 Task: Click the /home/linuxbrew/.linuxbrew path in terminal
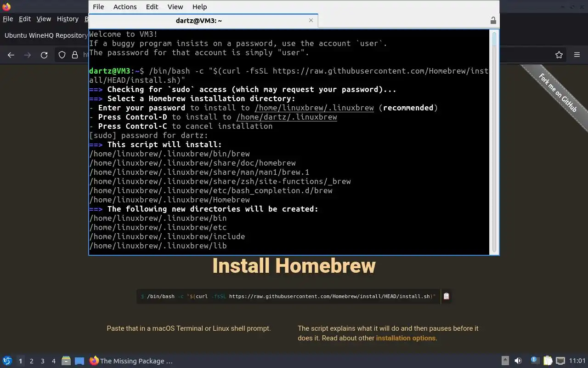coord(314,108)
